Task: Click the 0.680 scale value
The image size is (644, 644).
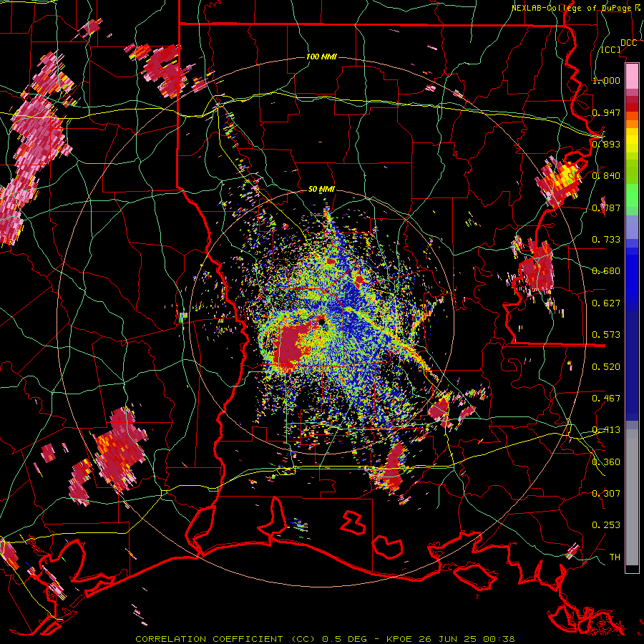Action: (x=606, y=270)
